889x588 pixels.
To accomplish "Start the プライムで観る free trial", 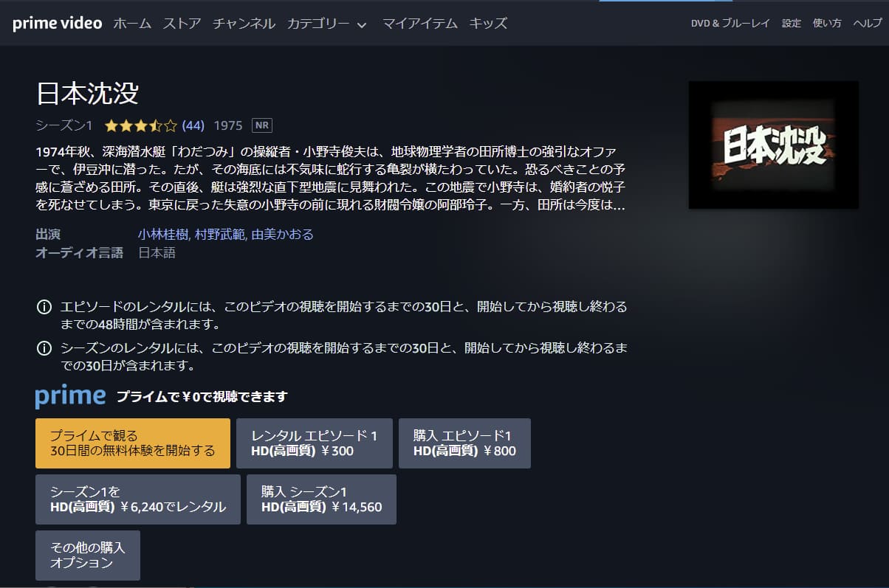I will point(133,443).
